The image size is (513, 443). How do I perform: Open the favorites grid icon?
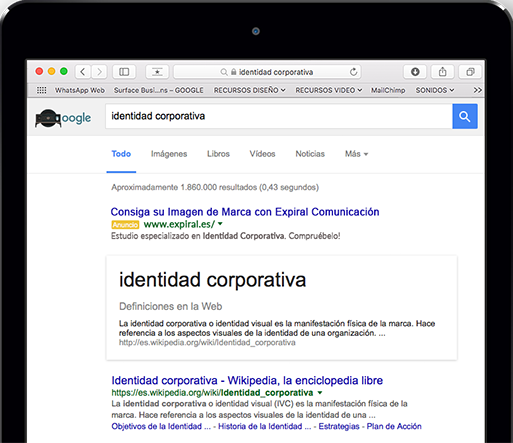tap(42, 90)
